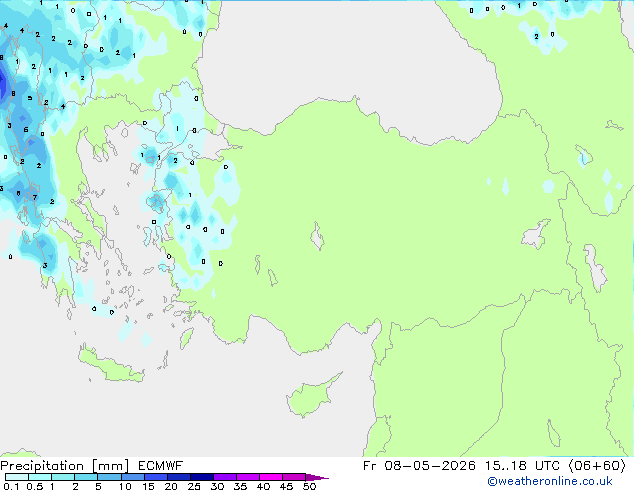This screenshot has height=490, width=634.
Task: Open the weatheronline.co.uk copyright link
Action: pos(549,481)
